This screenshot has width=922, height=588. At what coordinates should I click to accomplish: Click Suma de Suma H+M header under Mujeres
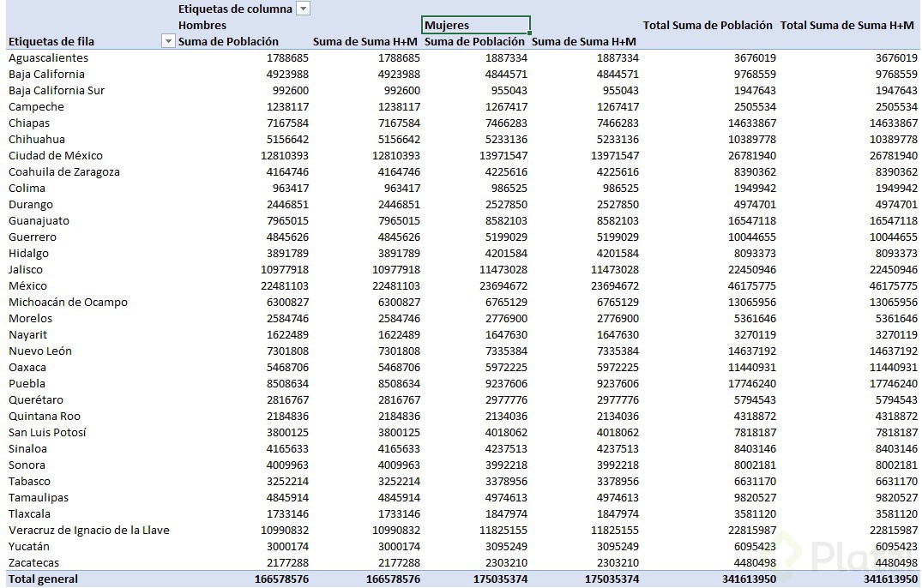tap(584, 42)
